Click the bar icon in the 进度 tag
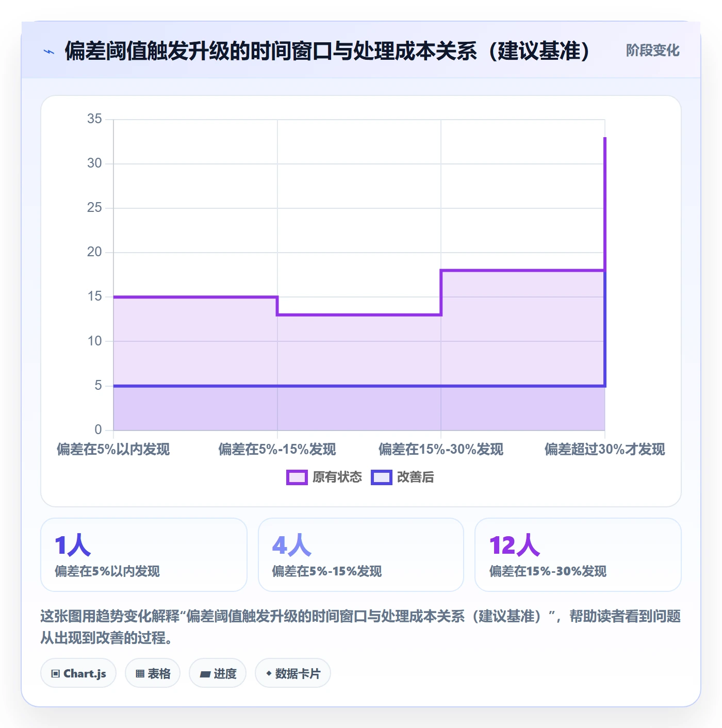722x728 pixels. [x=205, y=674]
